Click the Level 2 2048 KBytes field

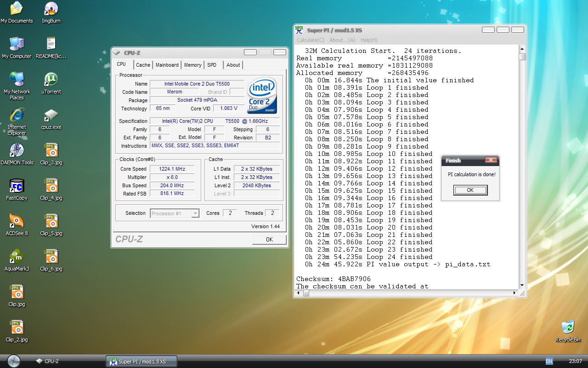256,185
